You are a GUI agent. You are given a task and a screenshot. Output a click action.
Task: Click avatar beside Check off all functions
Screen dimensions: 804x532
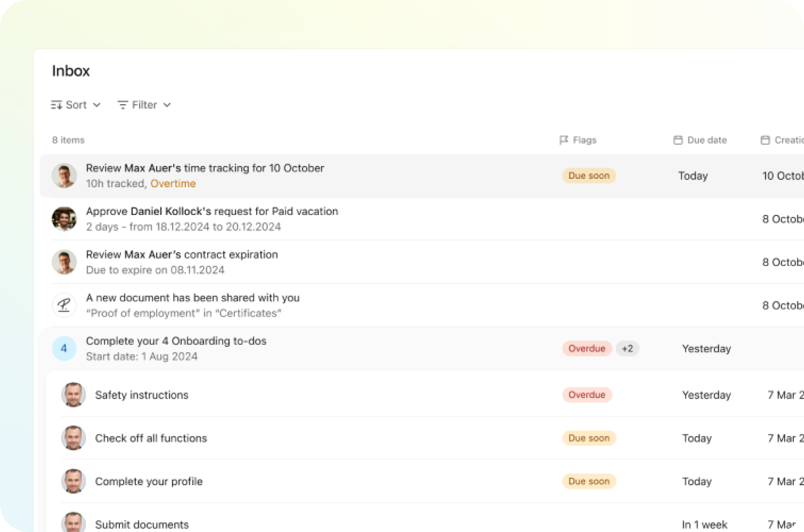pyautogui.click(x=74, y=438)
